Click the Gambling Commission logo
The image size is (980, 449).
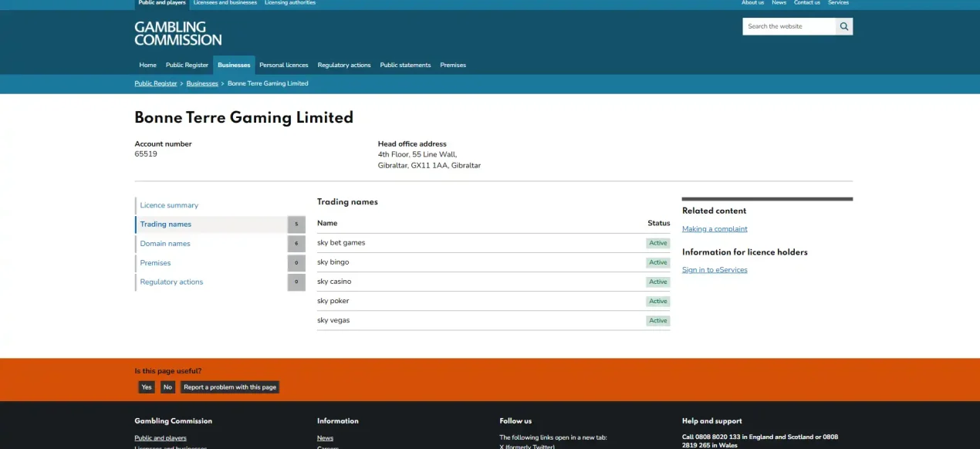pos(178,33)
